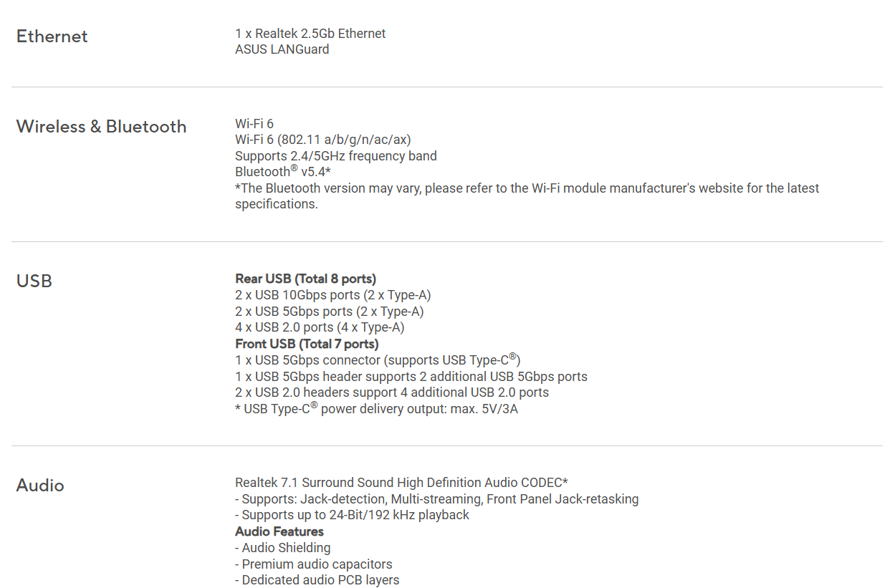Click the USB 2.0 headers line
This screenshot has width=895, height=588.
392,392
